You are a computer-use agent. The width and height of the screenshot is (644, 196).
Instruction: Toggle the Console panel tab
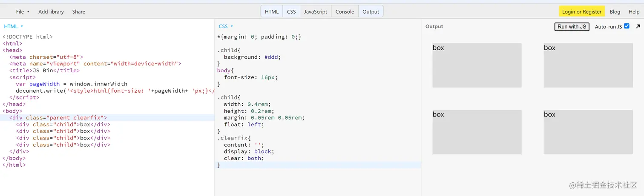345,11
